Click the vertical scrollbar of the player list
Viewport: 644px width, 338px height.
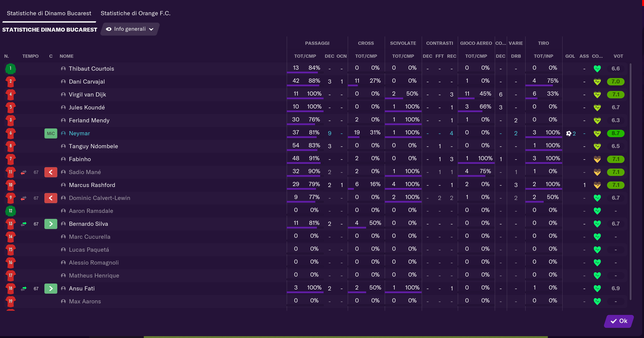pos(631,181)
